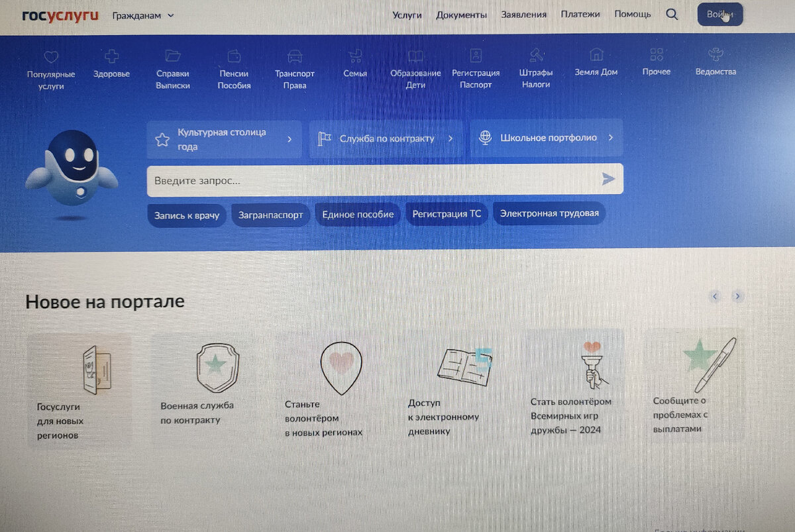Open Сообщите о проблемах с выплатами card
Screen dimensions: 795x532
coord(694,385)
